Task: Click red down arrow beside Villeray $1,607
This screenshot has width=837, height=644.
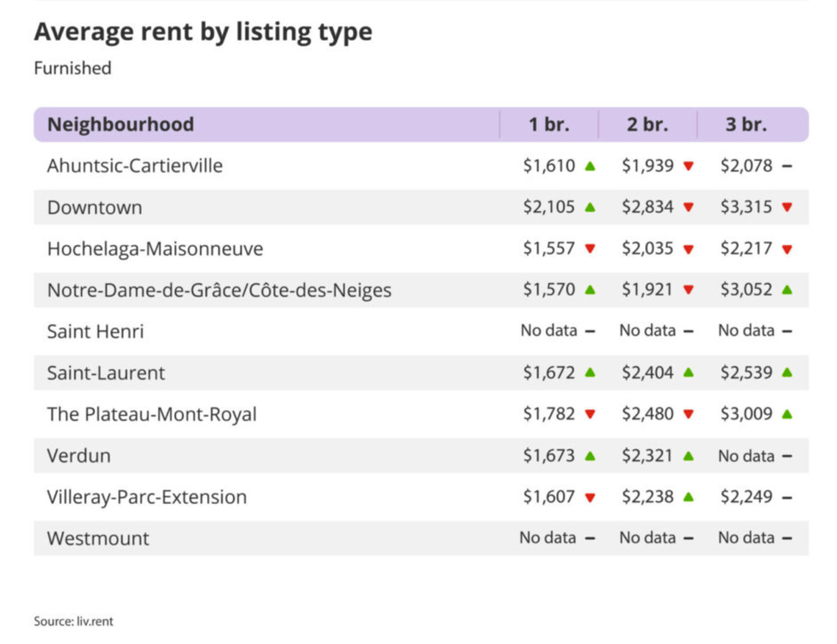Action: (589, 498)
